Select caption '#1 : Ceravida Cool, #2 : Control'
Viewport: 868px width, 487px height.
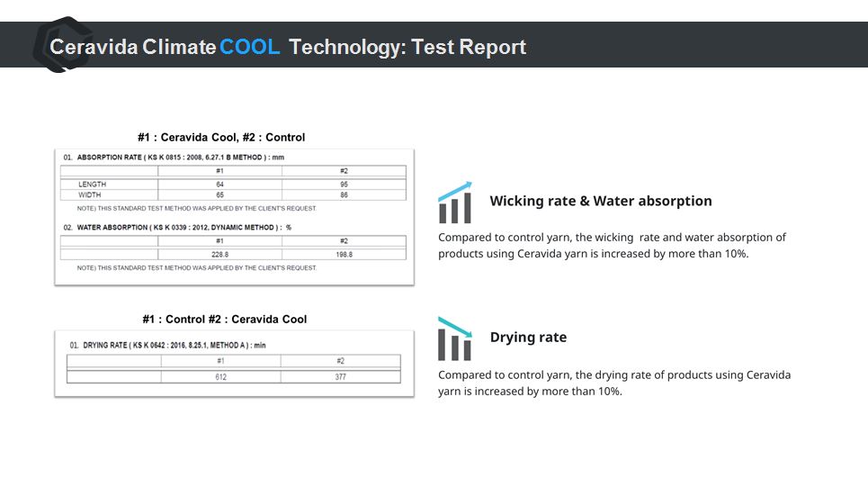[221, 138]
